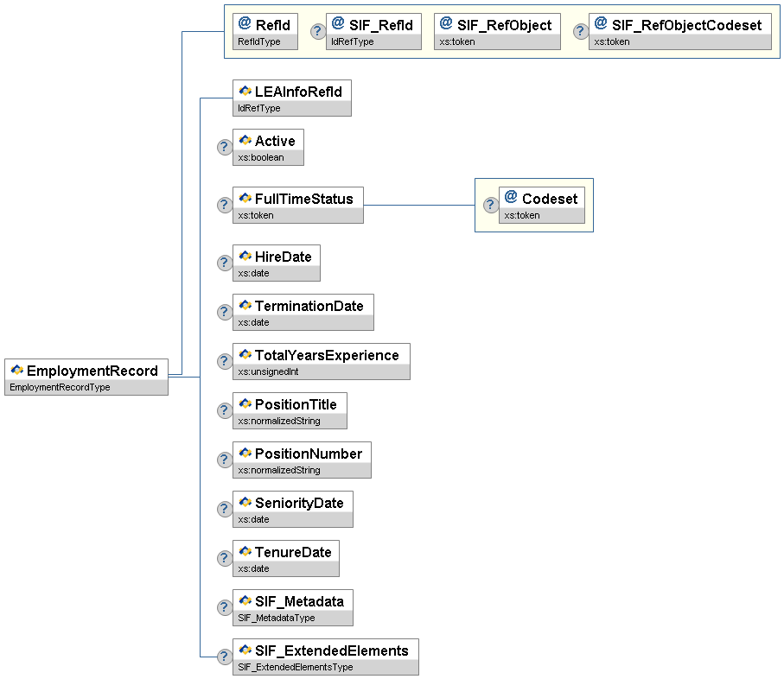The width and height of the screenshot is (784, 679).
Task: Select the TotalYearsExperience element
Action: (322, 361)
